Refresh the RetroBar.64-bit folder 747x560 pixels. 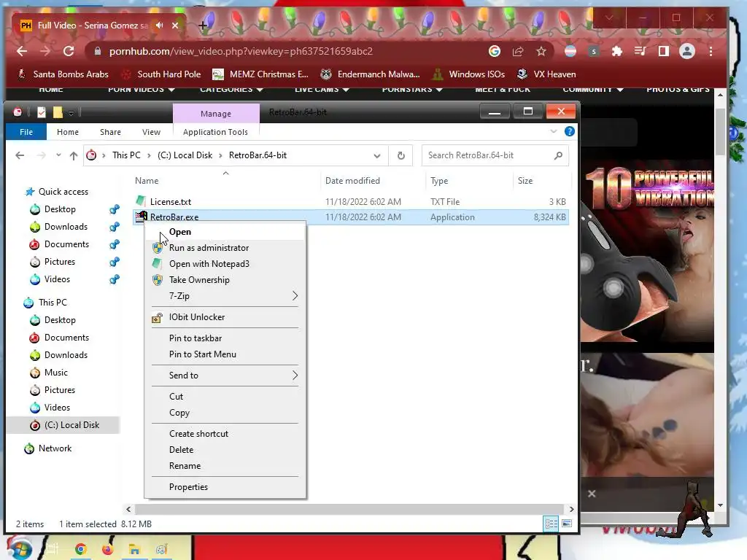[x=401, y=155]
